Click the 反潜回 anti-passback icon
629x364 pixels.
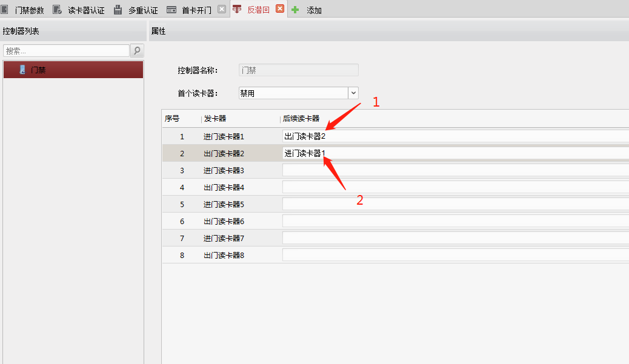click(x=236, y=9)
